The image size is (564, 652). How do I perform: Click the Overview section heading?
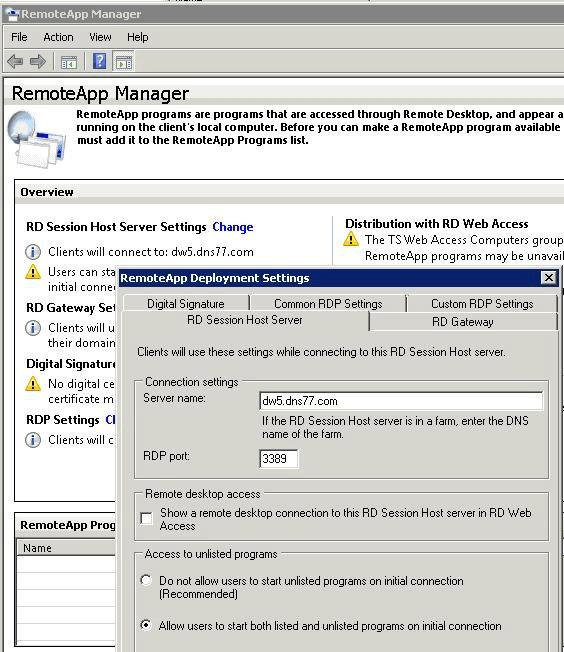pos(47,192)
